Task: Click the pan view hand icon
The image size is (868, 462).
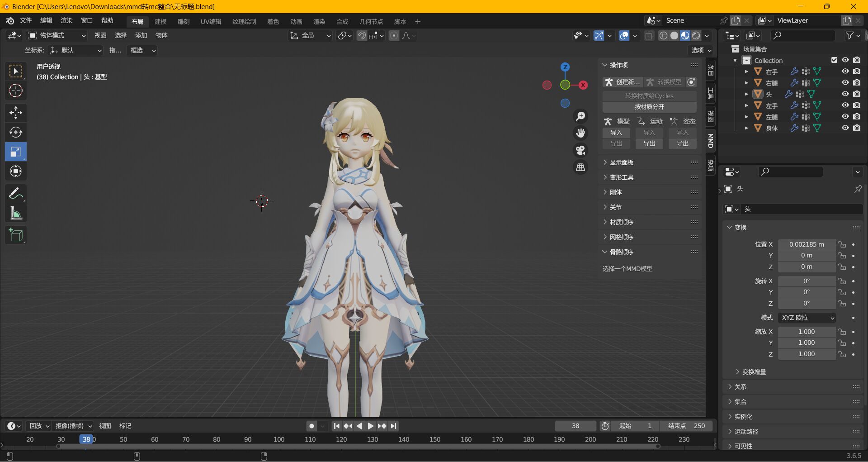Action: tap(580, 133)
